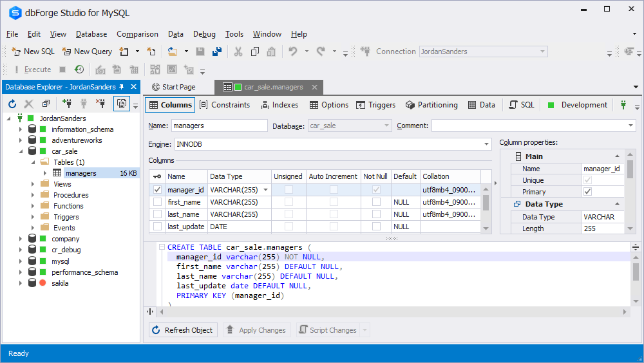The height and width of the screenshot is (363, 644).
Task: Click the SQL pane horizontal scrollbar
Action: (x=393, y=312)
